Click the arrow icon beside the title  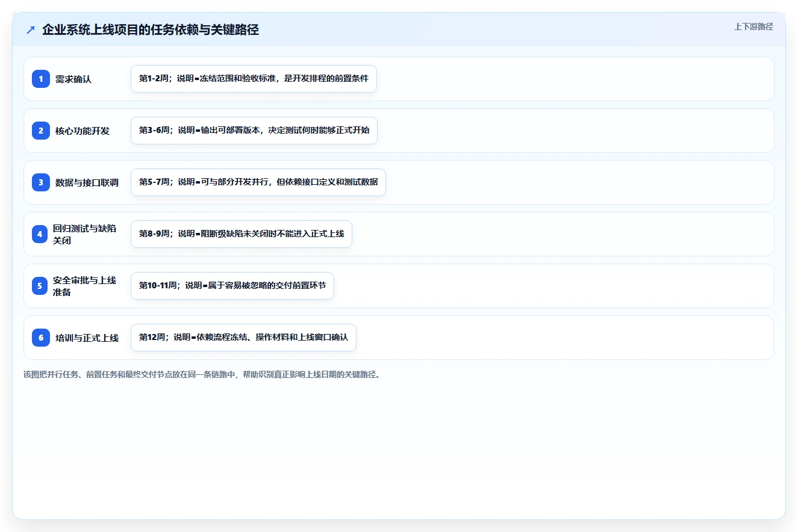click(31, 30)
